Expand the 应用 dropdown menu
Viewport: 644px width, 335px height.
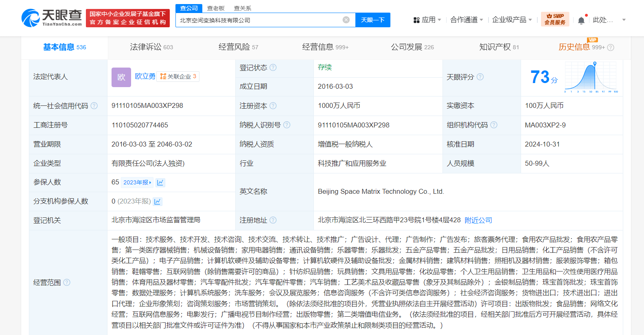pyautogui.click(x=427, y=20)
